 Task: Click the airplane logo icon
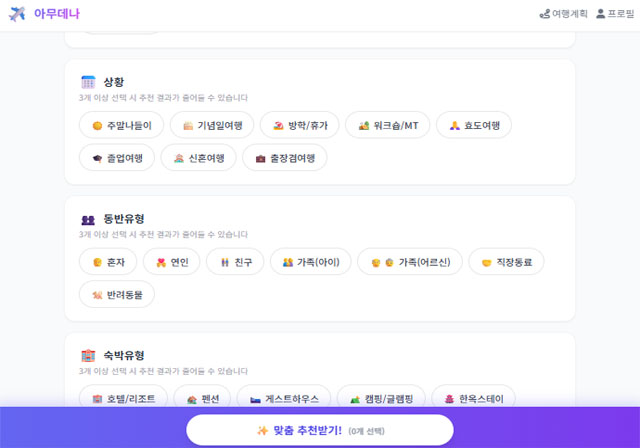[17, 14]
